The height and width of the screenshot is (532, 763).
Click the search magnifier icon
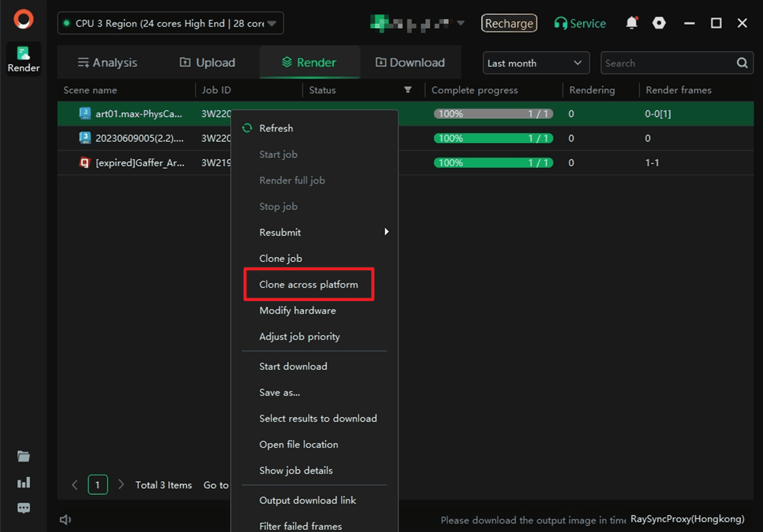click(x=742, y=63)
